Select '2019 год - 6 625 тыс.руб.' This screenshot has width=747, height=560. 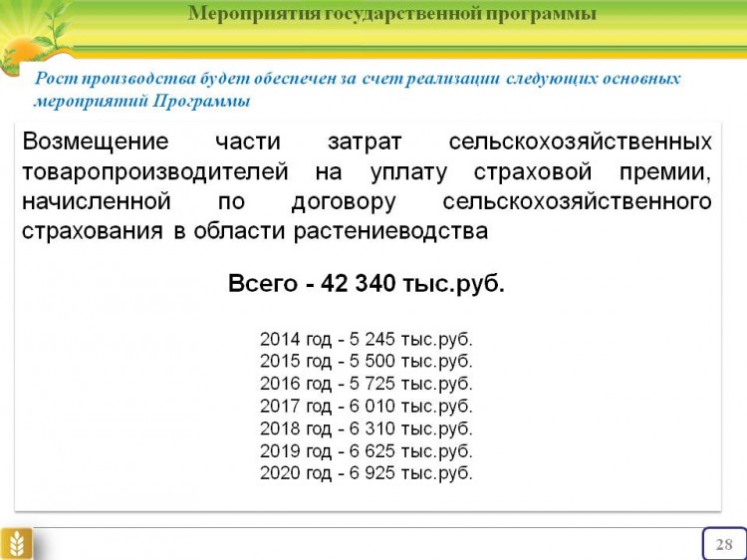[x=366, y=450]
